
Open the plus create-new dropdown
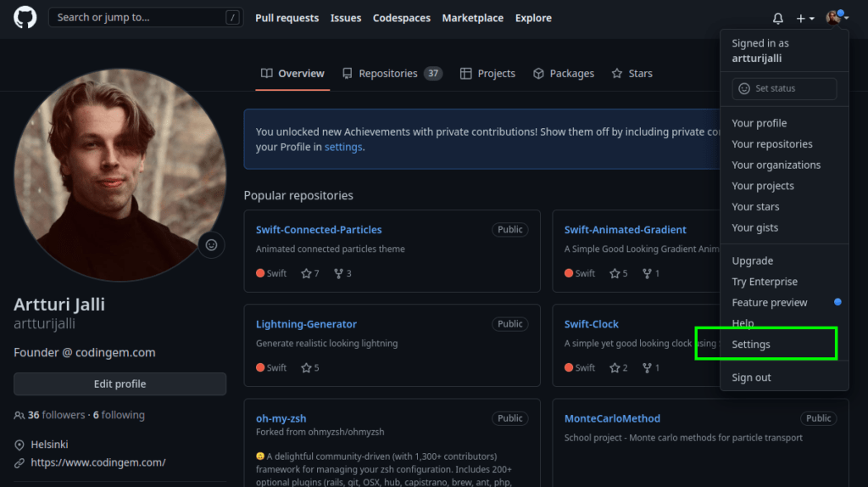(x=805, y=19)
